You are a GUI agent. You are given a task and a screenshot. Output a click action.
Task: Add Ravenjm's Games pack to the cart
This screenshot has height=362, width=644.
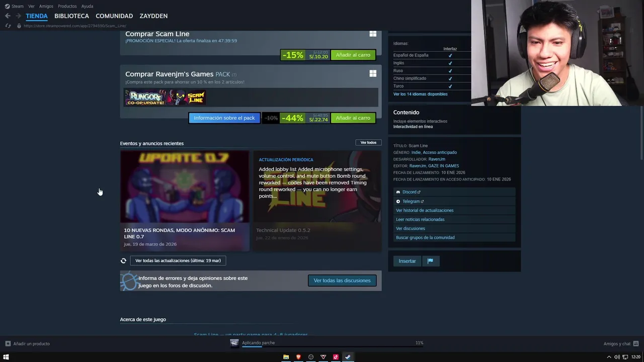(x=353, y=118)
